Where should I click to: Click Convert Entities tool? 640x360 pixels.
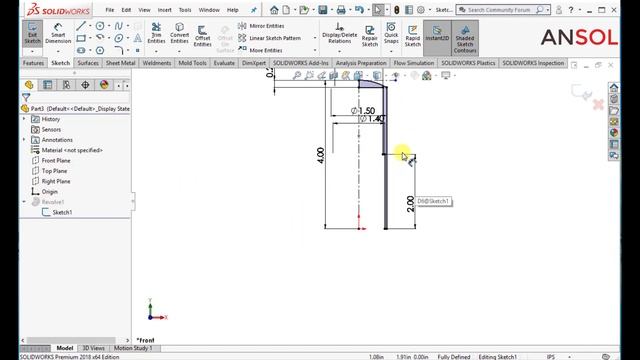pyautogui.click(x=179, y=33)
